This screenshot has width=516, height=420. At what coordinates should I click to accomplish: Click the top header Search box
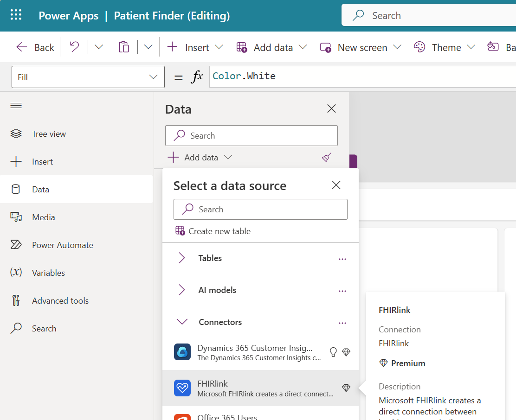point(429,15)
